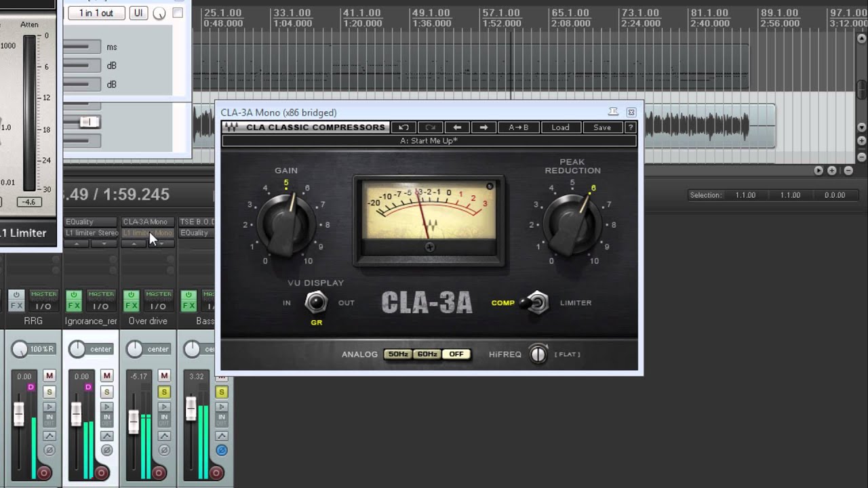Bypass FX on Over drive track power button
This screenshot has width=868, height=488.
(x=132, y=295)
